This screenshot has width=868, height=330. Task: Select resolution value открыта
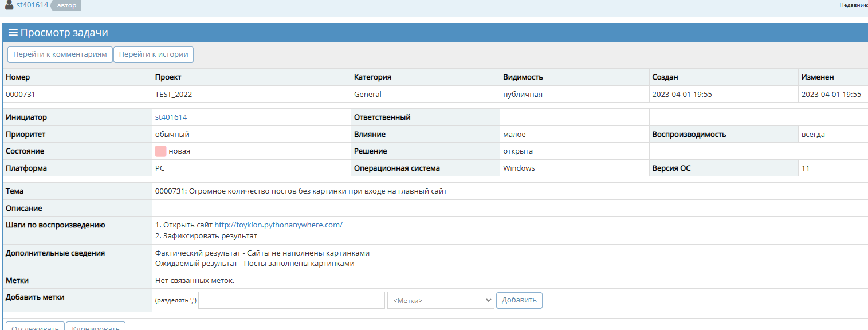tap(518, 151)
